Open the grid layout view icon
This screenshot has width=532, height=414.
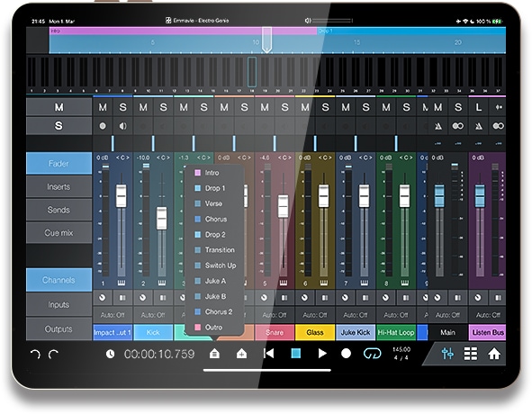pos(471,354)
